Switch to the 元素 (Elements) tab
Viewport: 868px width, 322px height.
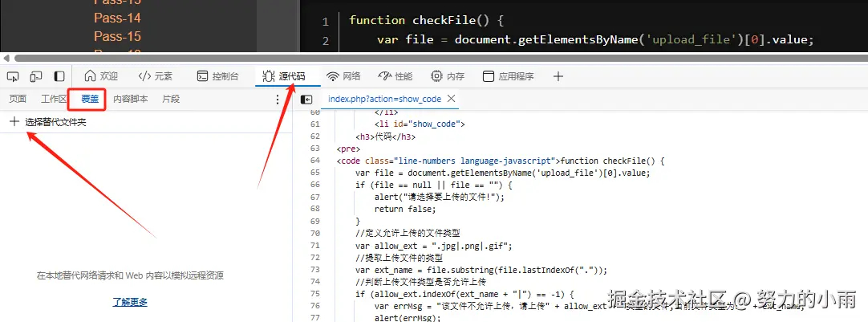(x=156, y=76)
